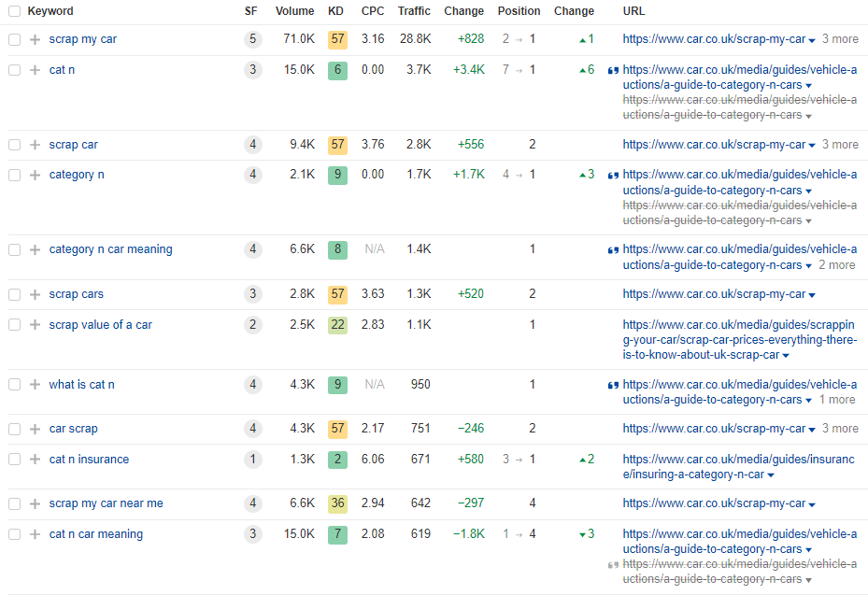The width and height of the screenshot is (868, 595).
Task: Click the plus icon beside 'category n car meaning'
Action: pos(35,249)
